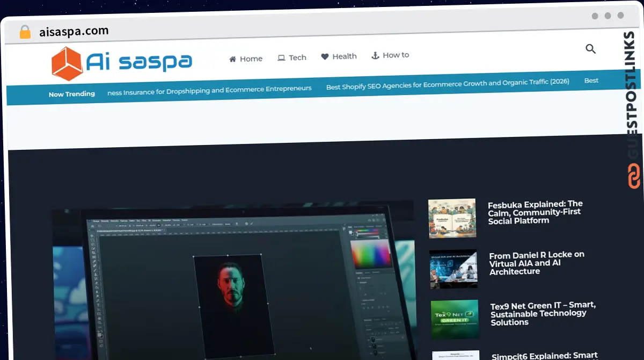This screenshot has width=644, height=360.
Task: Click the Simpcit6 article thumbnail
Action: coord(456,355)
